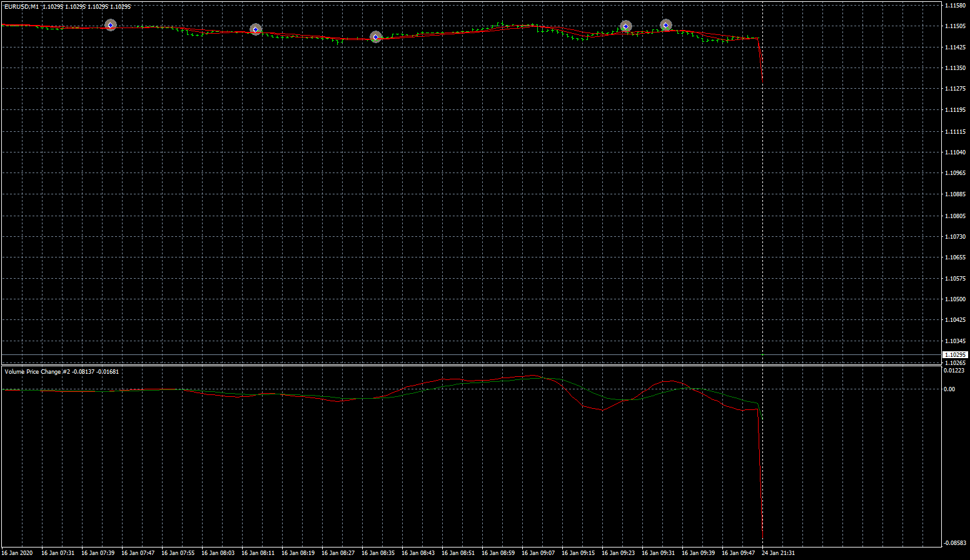Click the 1.11275 price scale label
Viewport: 970px width, 560px height.
point(955,89)
